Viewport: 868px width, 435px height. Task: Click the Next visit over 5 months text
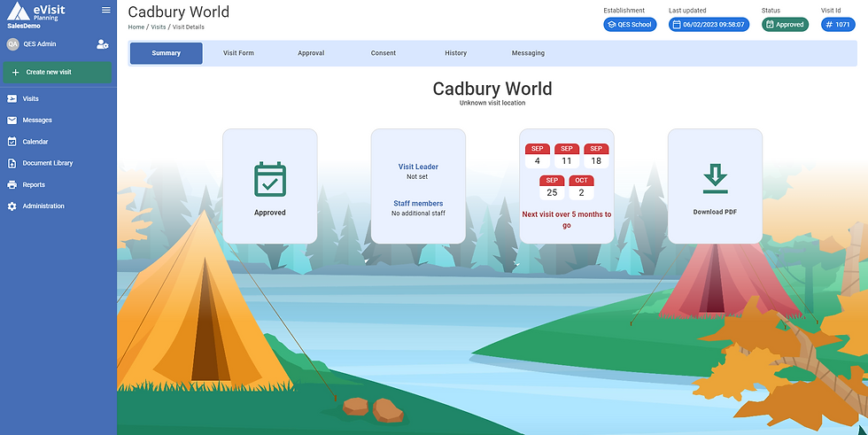567,220
